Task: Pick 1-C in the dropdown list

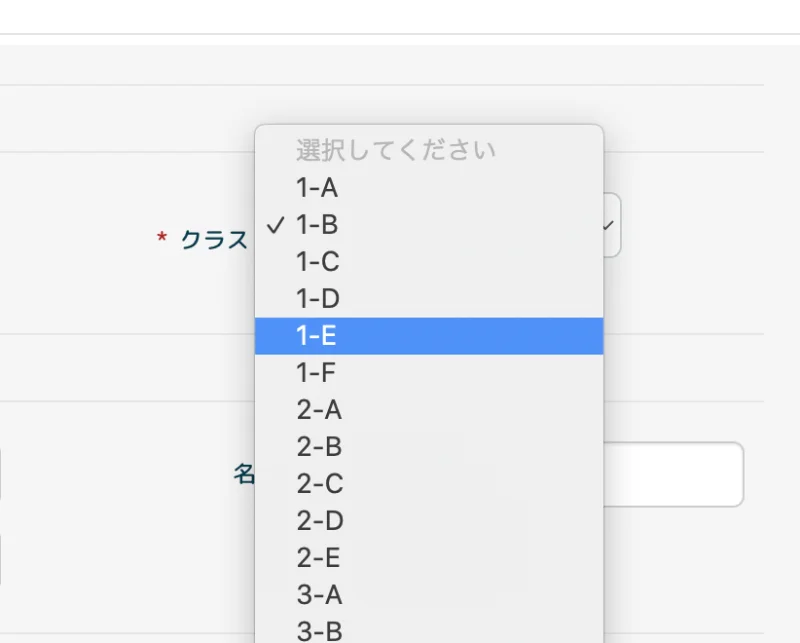Action: pyautogui.click(x=429, y=261)
